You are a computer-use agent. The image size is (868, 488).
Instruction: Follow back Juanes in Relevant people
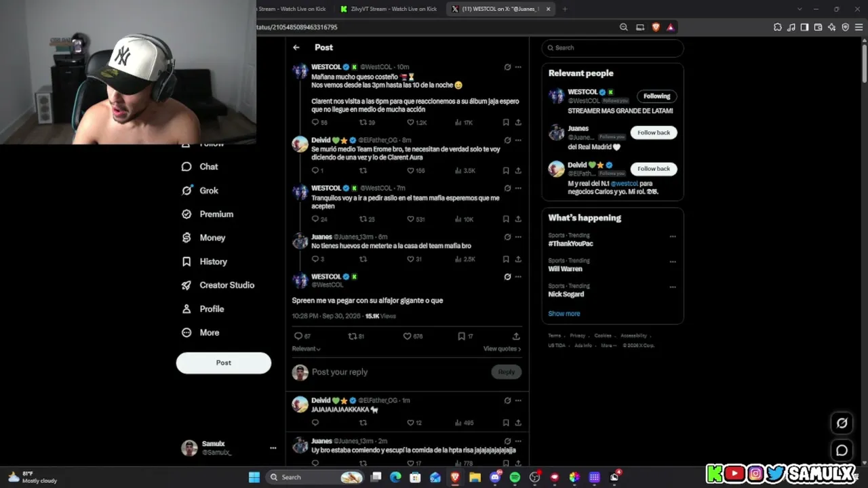[x=654, y=133]
